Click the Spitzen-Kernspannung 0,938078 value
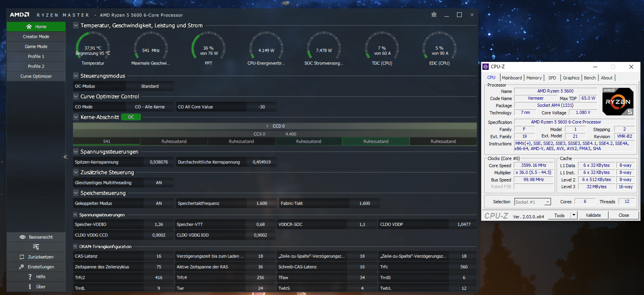This screenshot has height=295, width=644. point(159,162)
